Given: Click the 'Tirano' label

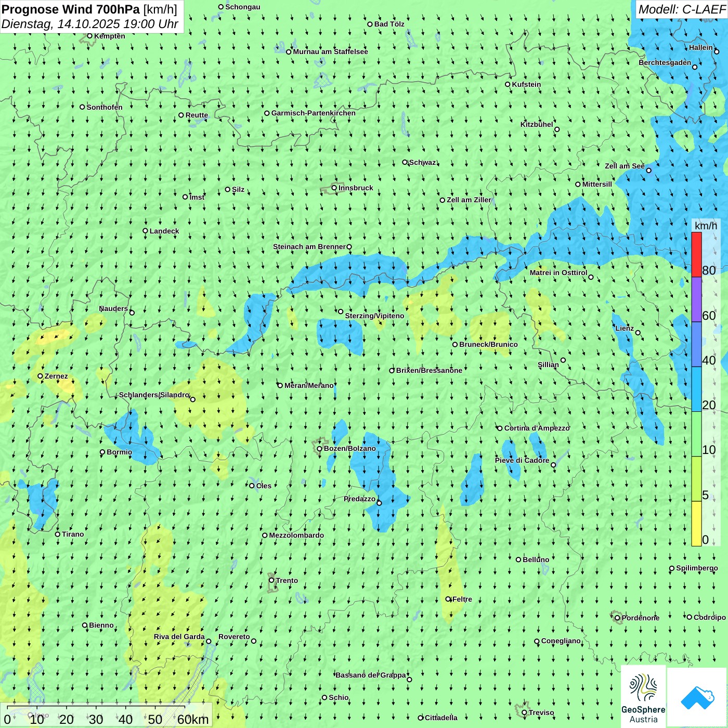Looking at the screenshot, I should tap(73, 534).
